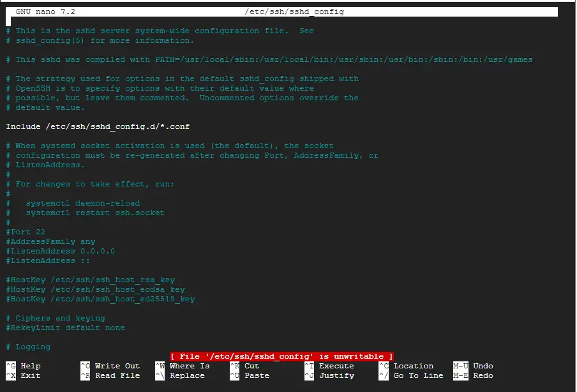The height and width of the screenshot is (392, 577).
Task: Click the 'This is the sshd server' comment line
Action: 160,31
